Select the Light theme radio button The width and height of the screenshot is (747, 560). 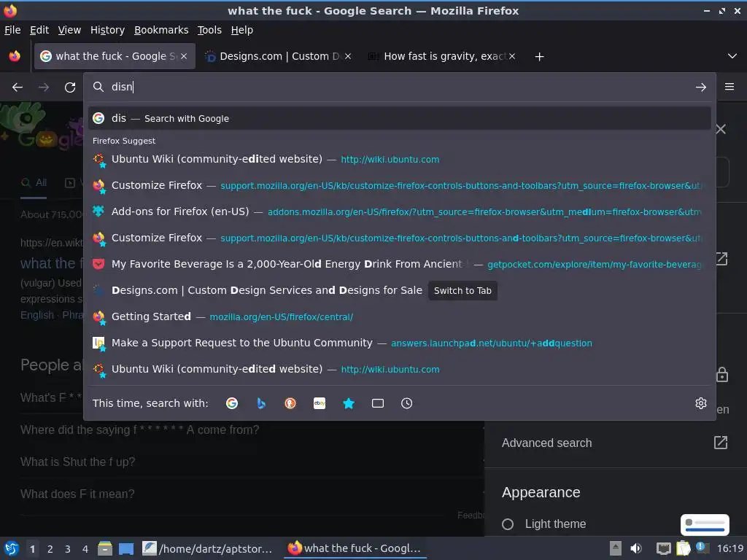point(508,524)
